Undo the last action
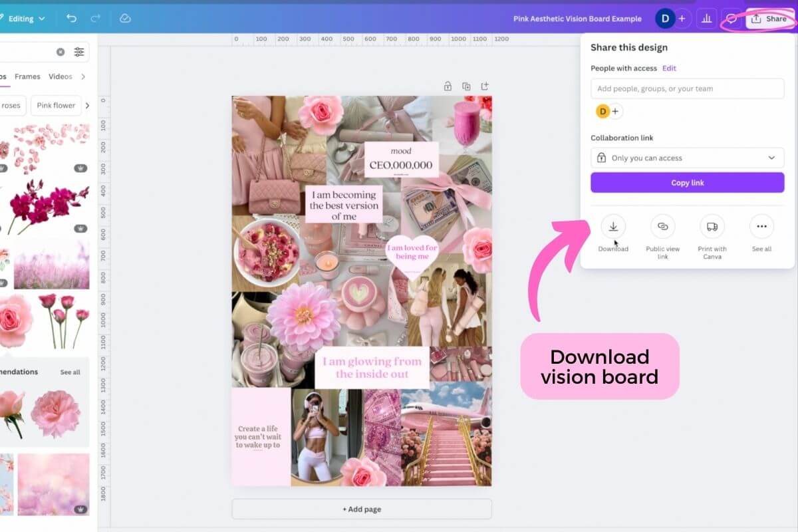The height and width of the screenshot is (532, 798). click(72, 19)
